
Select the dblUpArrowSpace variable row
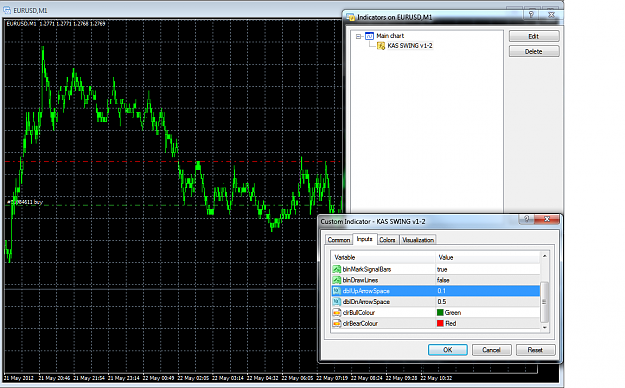pyautogui.click(x=436, y=291)
